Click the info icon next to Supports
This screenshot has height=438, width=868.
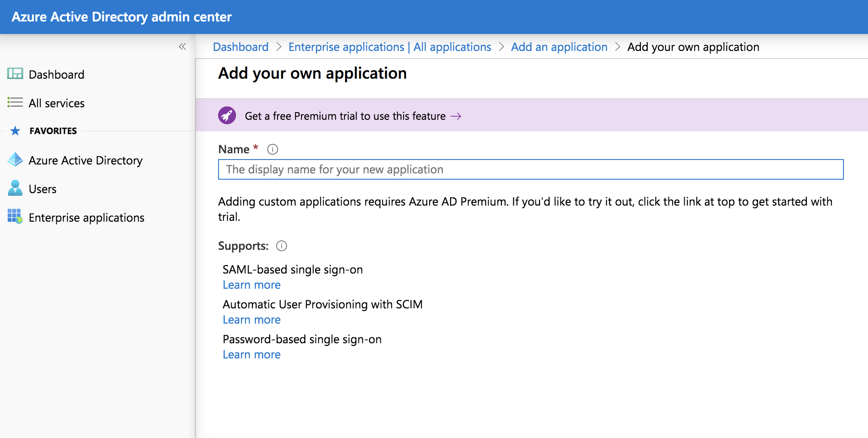point(282,246)
